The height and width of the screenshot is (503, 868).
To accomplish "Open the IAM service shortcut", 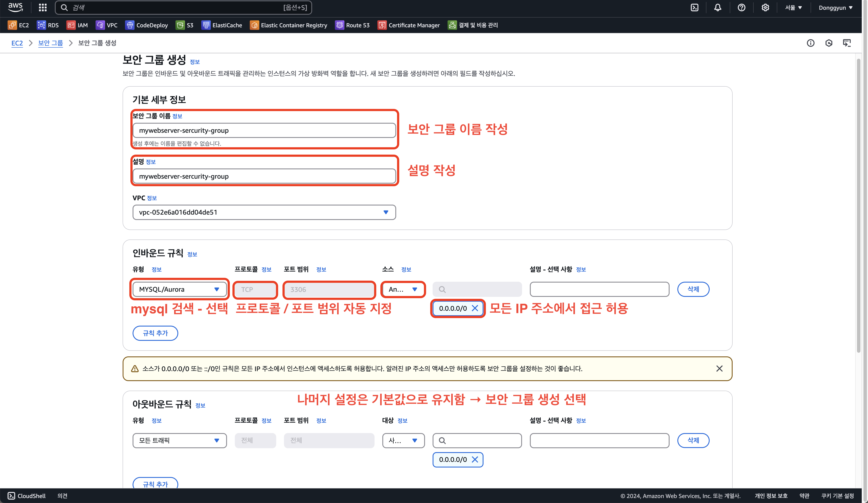I will (77, 25).
